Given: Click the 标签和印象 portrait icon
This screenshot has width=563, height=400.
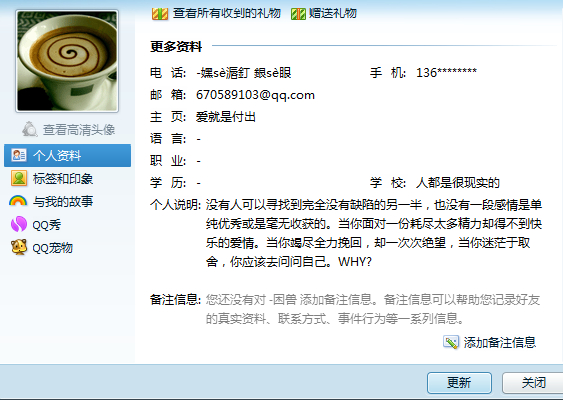Looking at the screenshot, I should tap(19, 178).
